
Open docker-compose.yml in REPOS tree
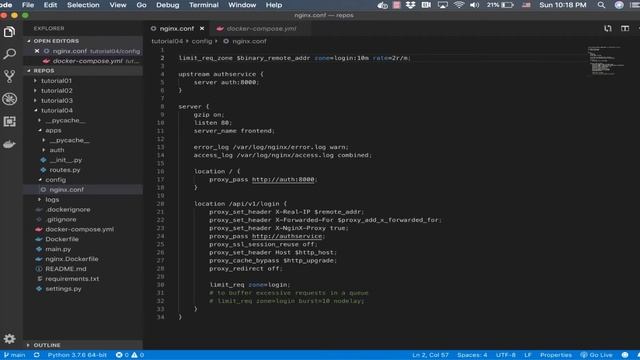point(79,229)
